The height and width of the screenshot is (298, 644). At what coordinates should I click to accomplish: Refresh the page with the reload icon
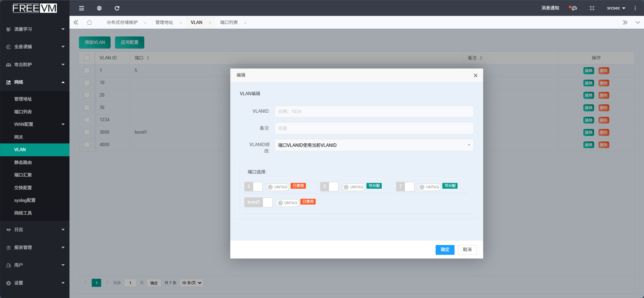tap(117, 8)
